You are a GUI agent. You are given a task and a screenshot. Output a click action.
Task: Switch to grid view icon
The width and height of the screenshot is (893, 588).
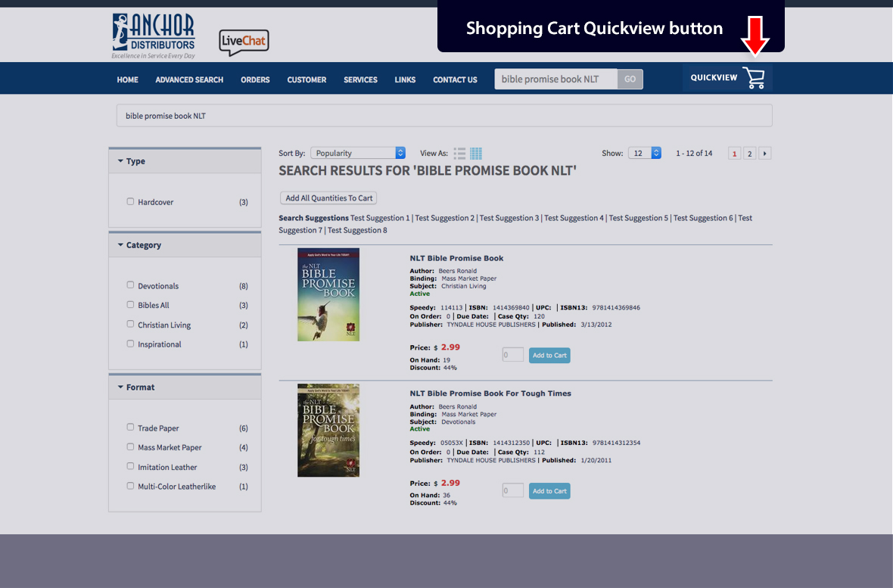[476, 154]
